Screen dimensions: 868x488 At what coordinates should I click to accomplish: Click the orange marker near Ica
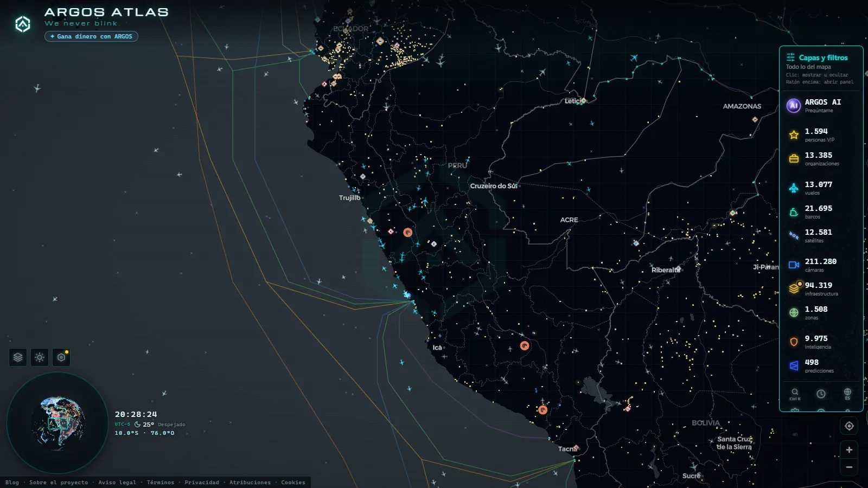pyautogui.click(x=525, y=345)
